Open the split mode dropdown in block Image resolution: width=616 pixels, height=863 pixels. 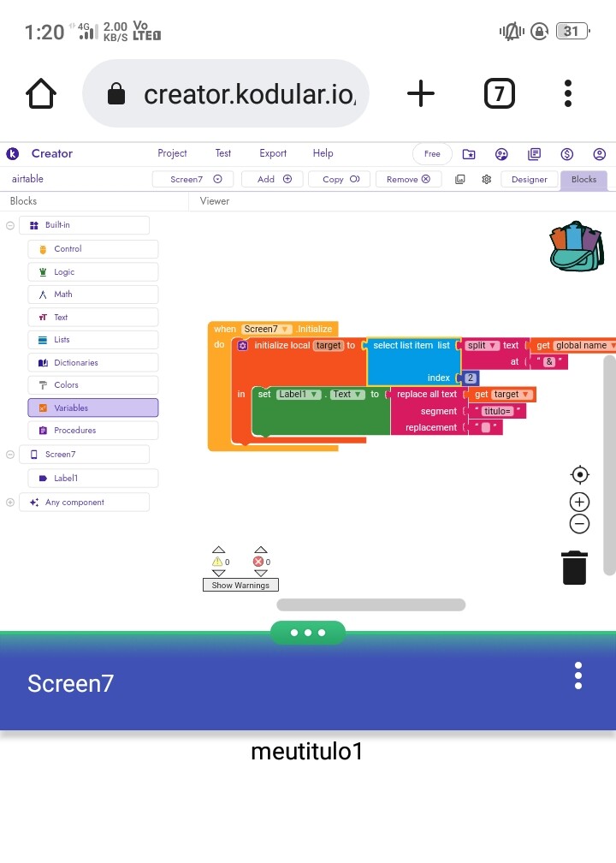pos(483,346)
